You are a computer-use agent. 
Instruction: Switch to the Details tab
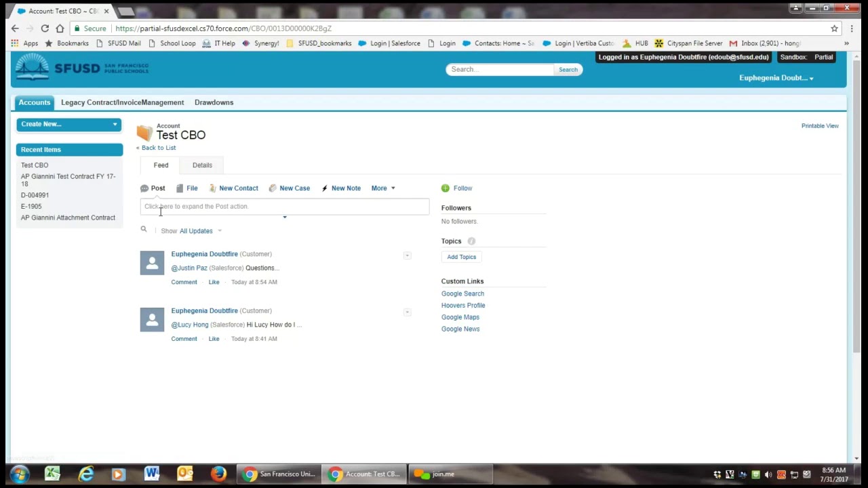click(202, 165)
